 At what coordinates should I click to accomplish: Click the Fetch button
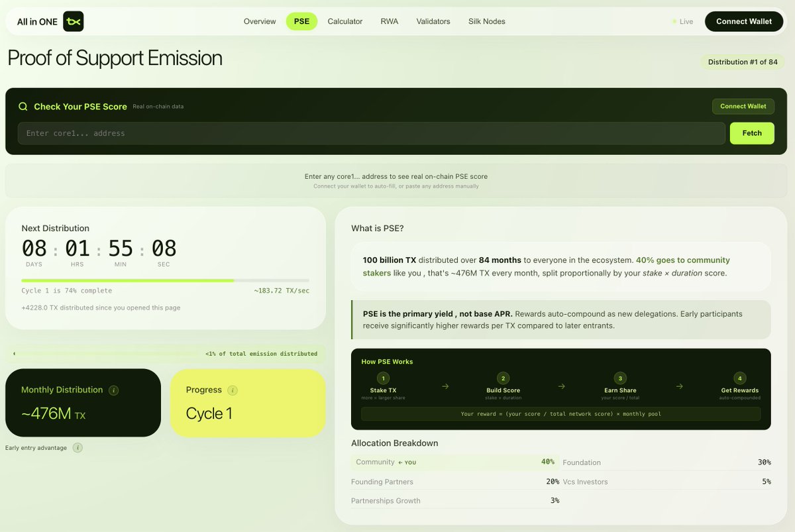tap(752, 133)
